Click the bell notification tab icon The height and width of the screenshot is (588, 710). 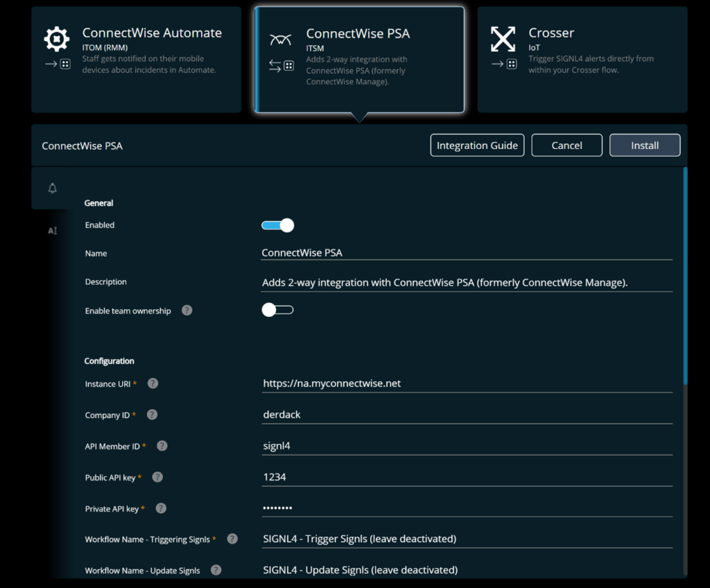(53, 188)
